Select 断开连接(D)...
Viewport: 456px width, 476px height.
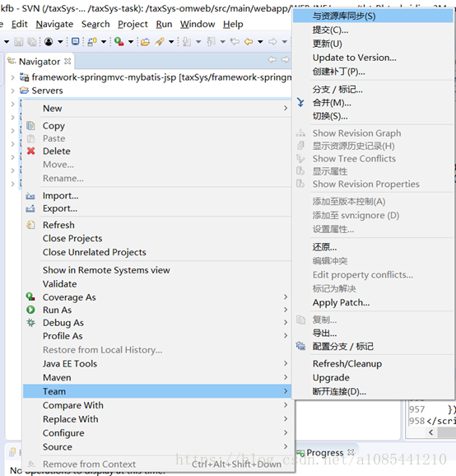pyautogui.click(x=373, y=391)
